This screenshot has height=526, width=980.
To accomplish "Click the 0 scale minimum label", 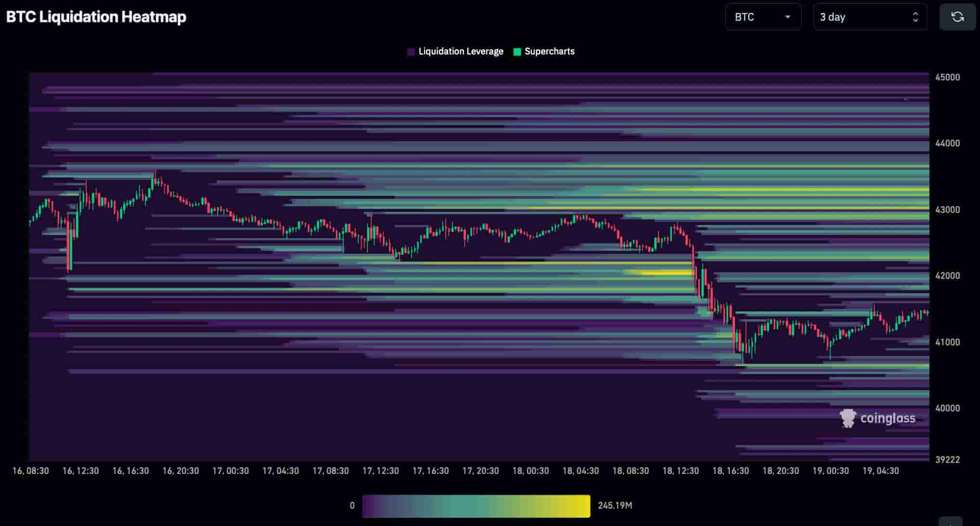I will point(352,506).
